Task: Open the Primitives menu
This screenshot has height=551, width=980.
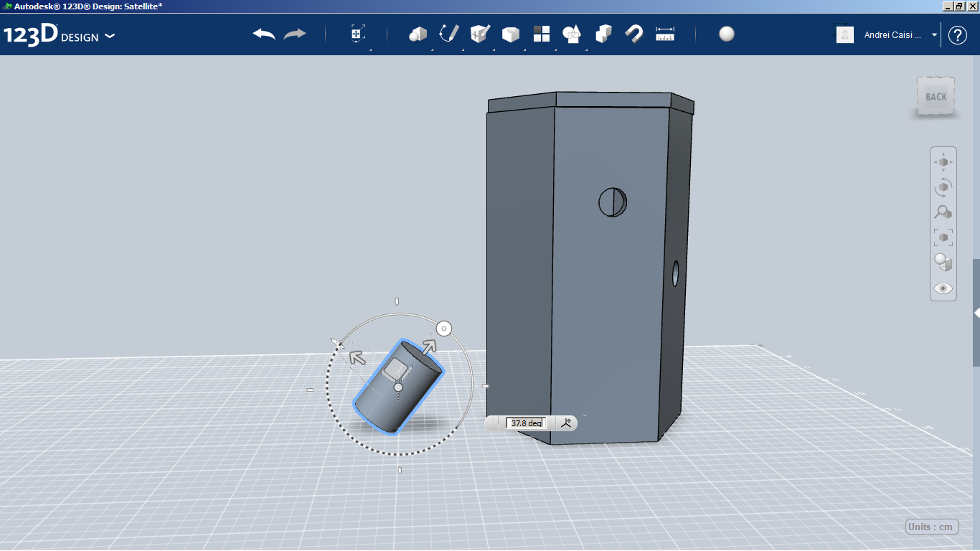Action: pos(418,34)
